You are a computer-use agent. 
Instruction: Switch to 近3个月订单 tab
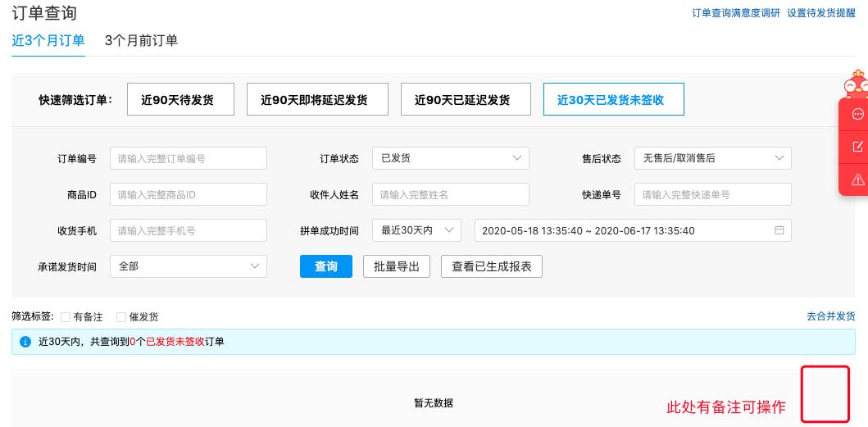(x=48, y=40)
